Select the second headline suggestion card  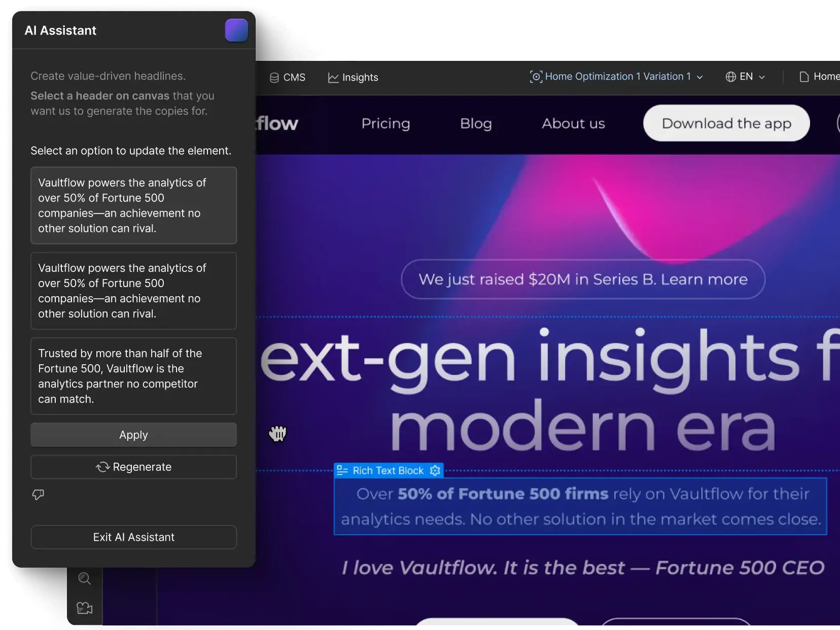click(x=133, y=291)
